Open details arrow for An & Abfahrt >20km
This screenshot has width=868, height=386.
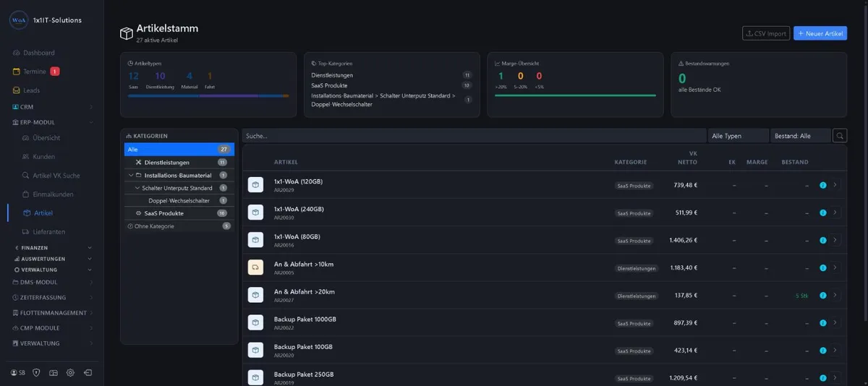coord(835,295)
